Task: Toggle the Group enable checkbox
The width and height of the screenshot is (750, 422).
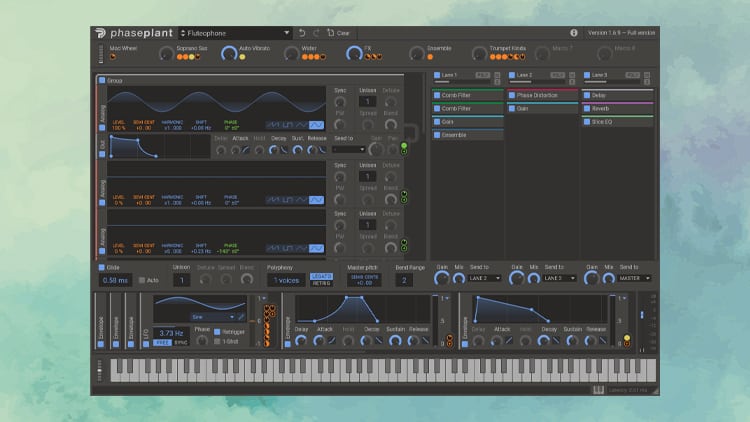Action: 102,80
